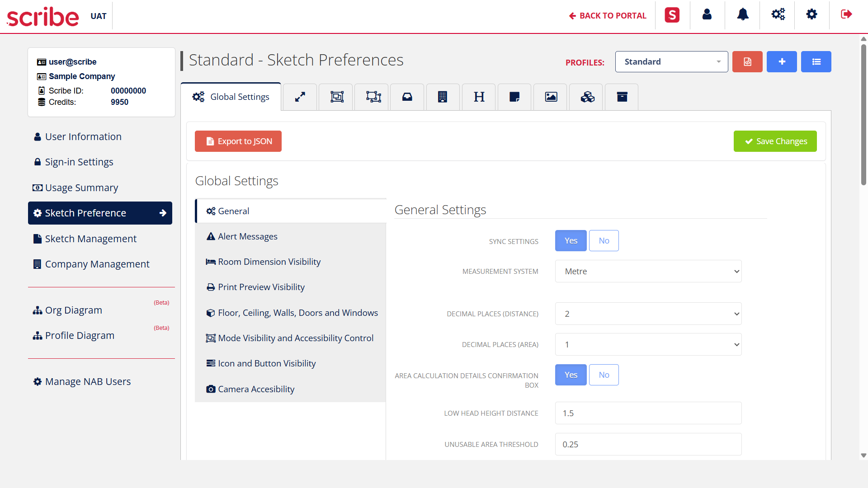Open the image picture icon tab
Screen dimensions: 868x488
[551, 97]
